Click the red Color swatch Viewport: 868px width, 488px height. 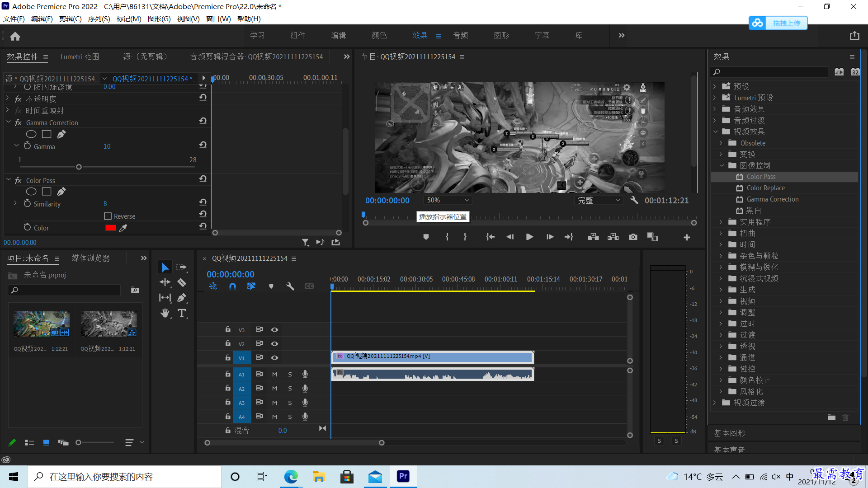(110, 228)
